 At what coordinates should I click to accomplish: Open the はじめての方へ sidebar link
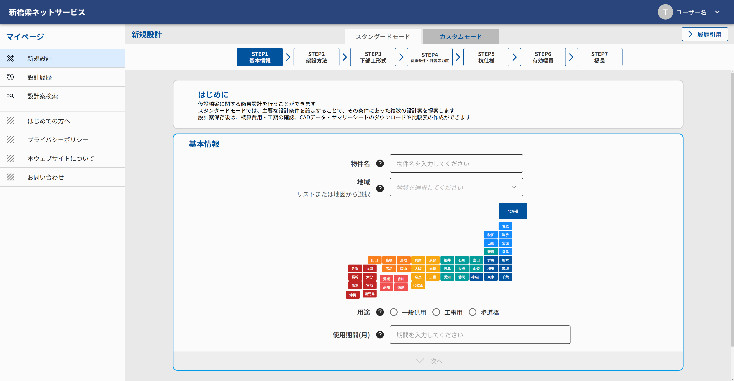[x=62, y=121]
